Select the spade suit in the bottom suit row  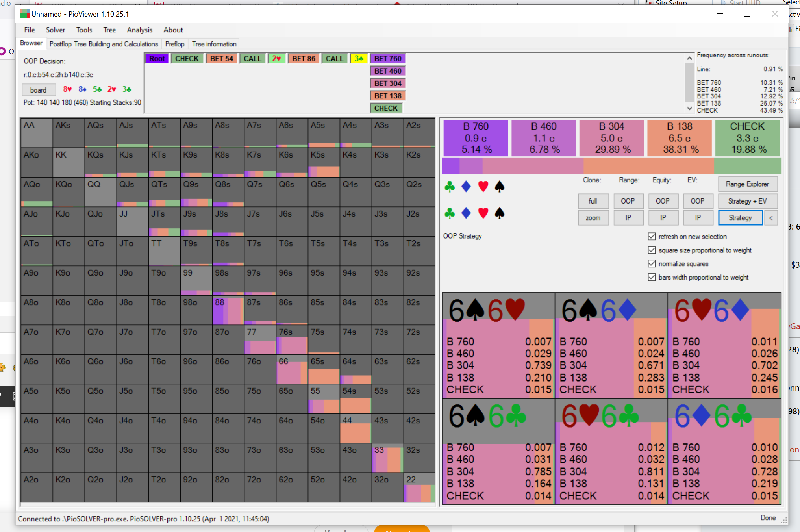click(500, 213)
